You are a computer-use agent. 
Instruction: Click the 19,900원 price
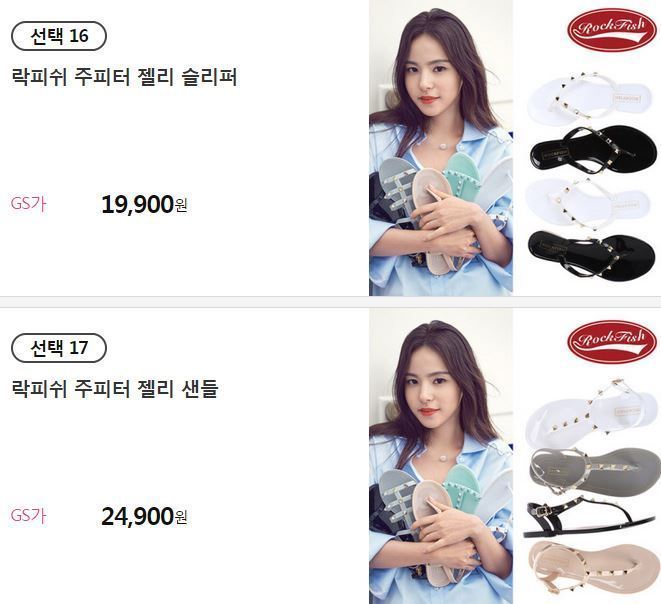coord(144,204)
